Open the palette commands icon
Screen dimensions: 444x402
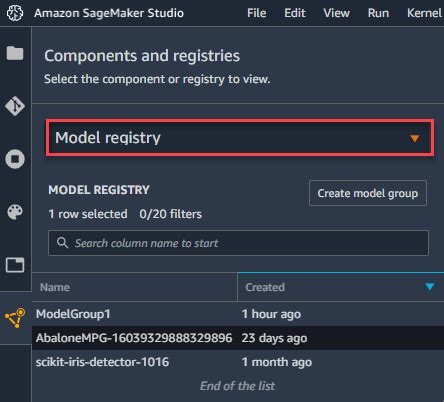tap(15, 212)
